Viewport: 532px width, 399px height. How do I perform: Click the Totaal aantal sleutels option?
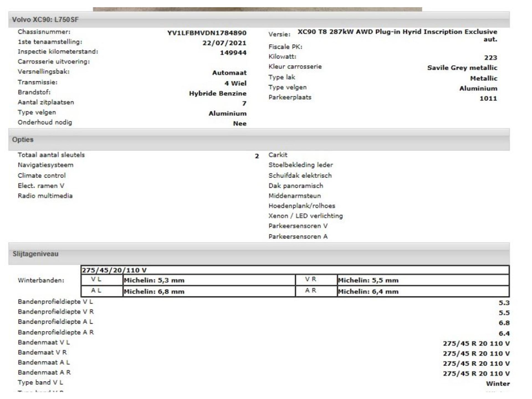click(x=51, y=155)
